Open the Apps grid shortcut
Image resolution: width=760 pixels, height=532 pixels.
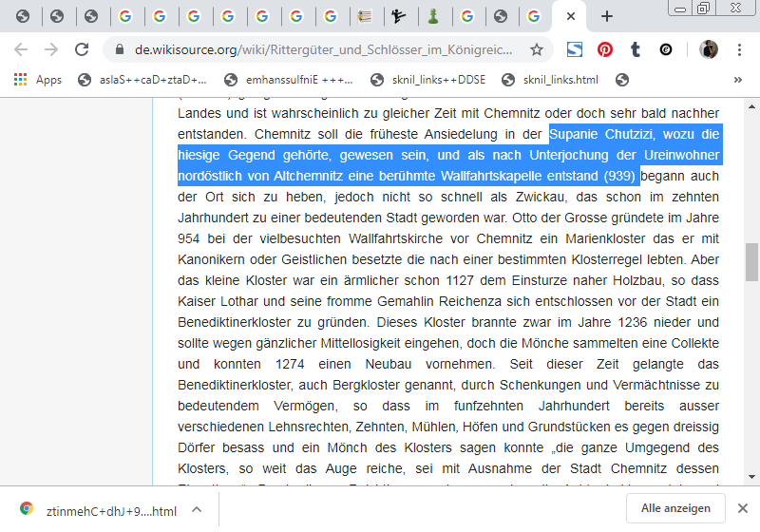click(38, 80)
